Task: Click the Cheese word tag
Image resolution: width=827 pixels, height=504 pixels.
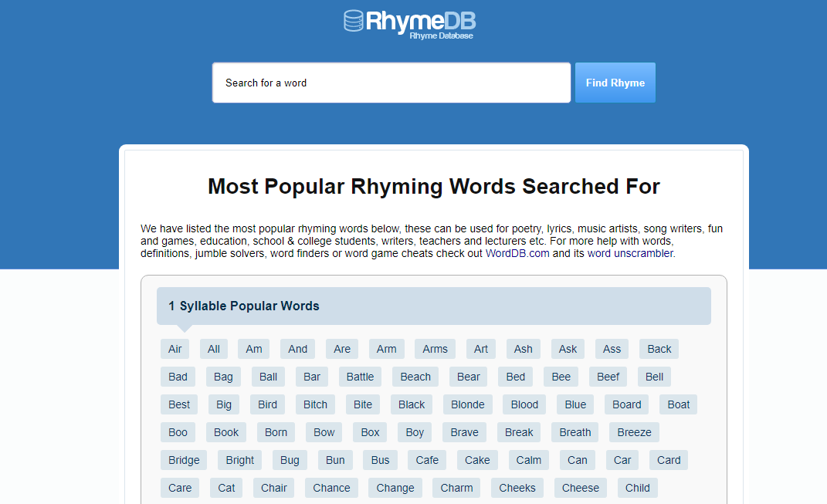Action: click(x=581, y=489)
